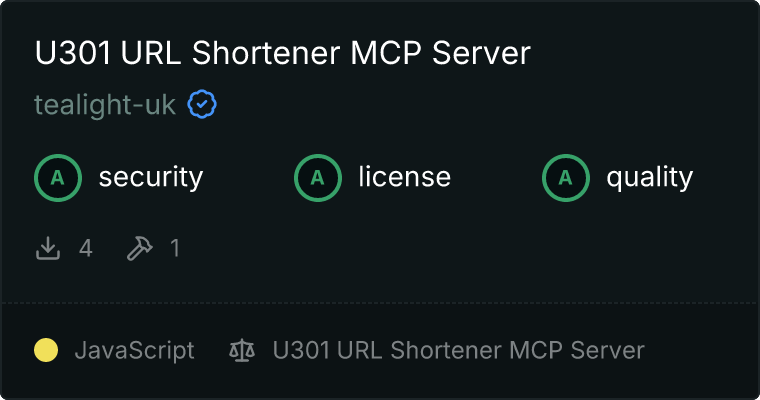Click the letter A inside the security circle
Viewport: 760px width, 400px height.
click(58, 178)
